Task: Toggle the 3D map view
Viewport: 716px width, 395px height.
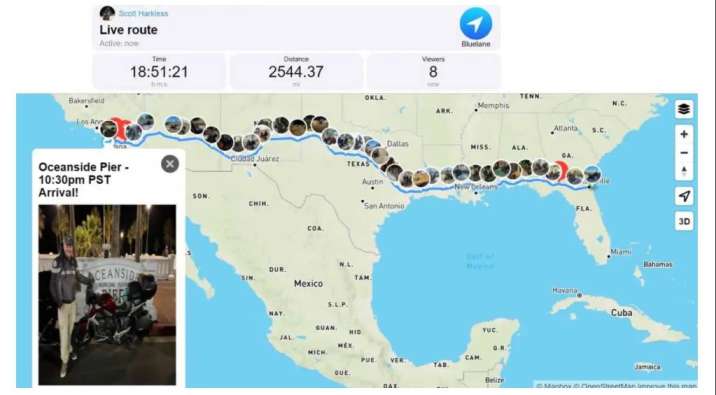Action: click(684, 221)
